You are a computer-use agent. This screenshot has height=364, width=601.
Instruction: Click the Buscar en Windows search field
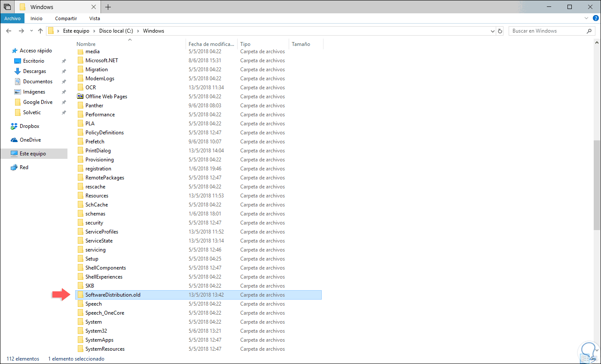click(547, 31)
